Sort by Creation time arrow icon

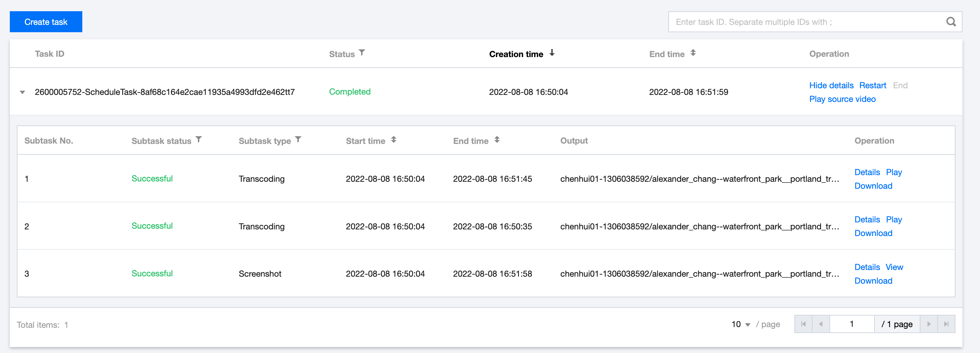pos(552,53)
